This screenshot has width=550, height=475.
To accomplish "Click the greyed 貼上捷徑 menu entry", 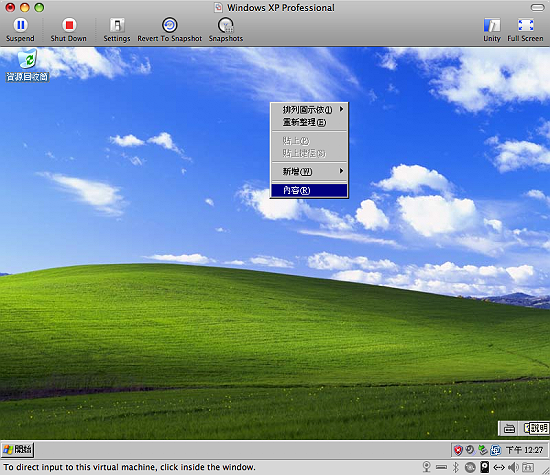I will coord(309,153).
